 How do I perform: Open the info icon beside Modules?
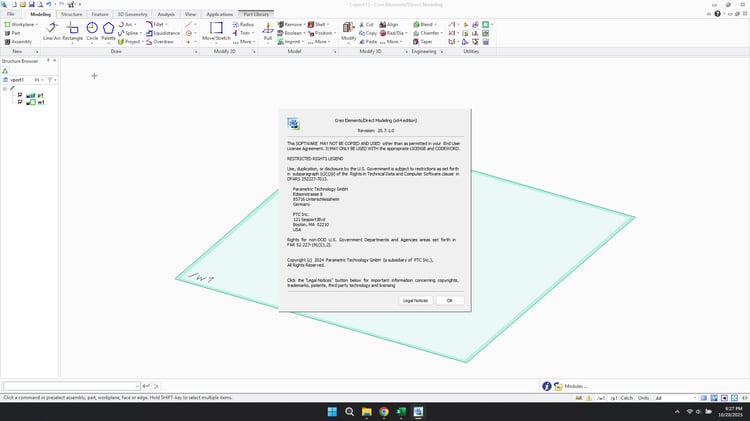(546, 386)
